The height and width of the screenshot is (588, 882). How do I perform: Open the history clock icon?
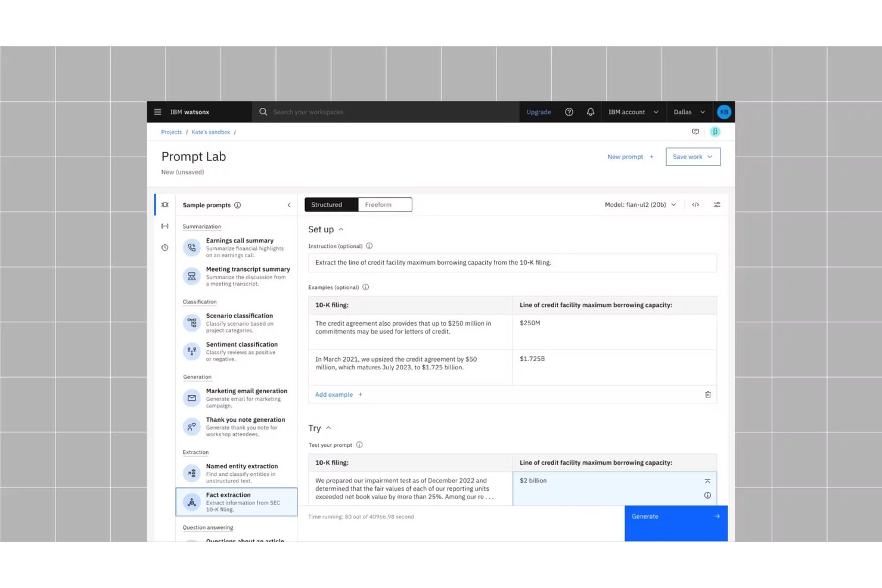[165, 248]
